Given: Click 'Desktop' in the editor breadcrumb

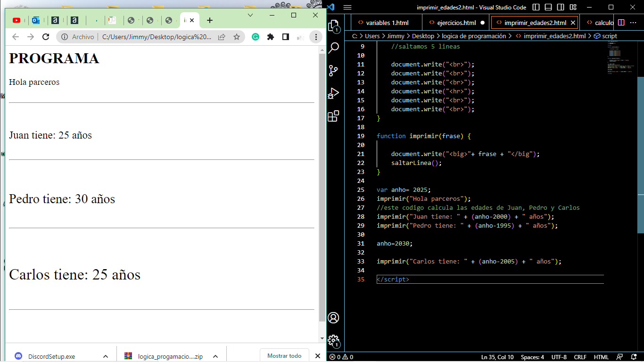Looking at the screenshot, I should 423,36.
